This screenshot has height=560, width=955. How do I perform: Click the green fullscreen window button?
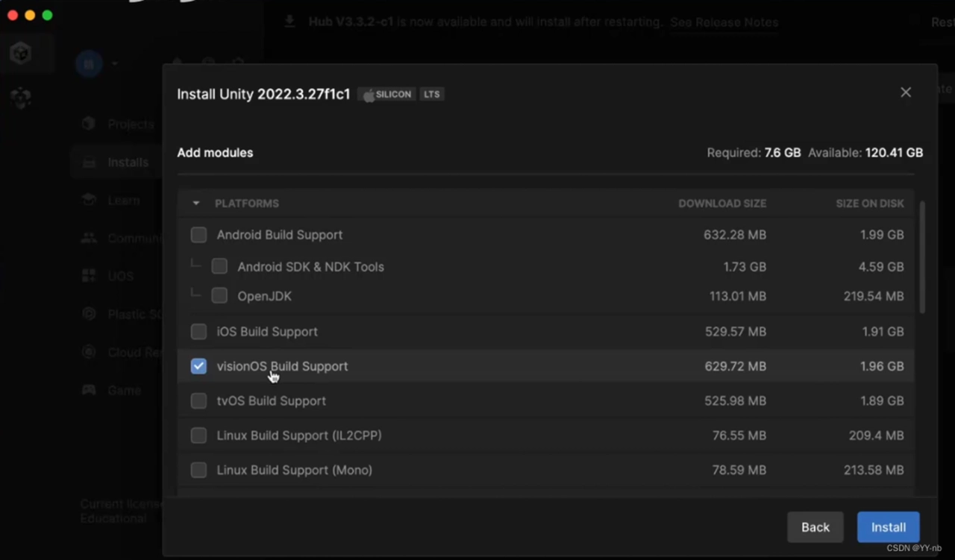click(47, 15)
